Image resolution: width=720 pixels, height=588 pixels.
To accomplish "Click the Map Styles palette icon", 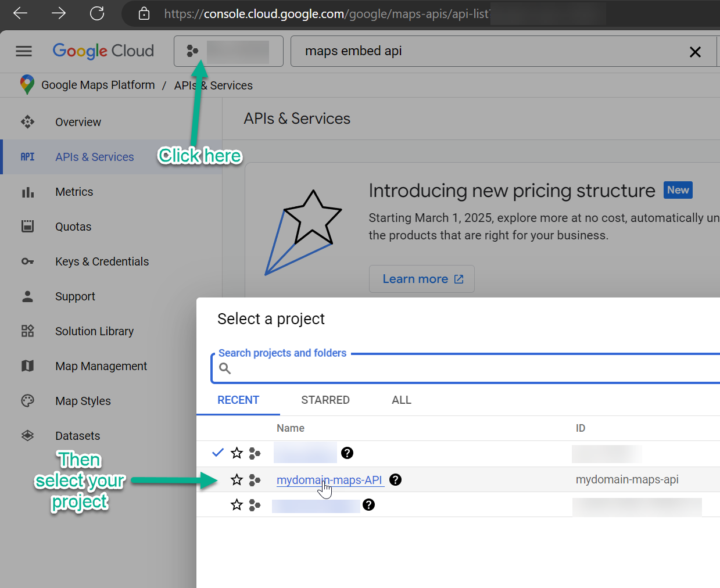I will [27, 400].
